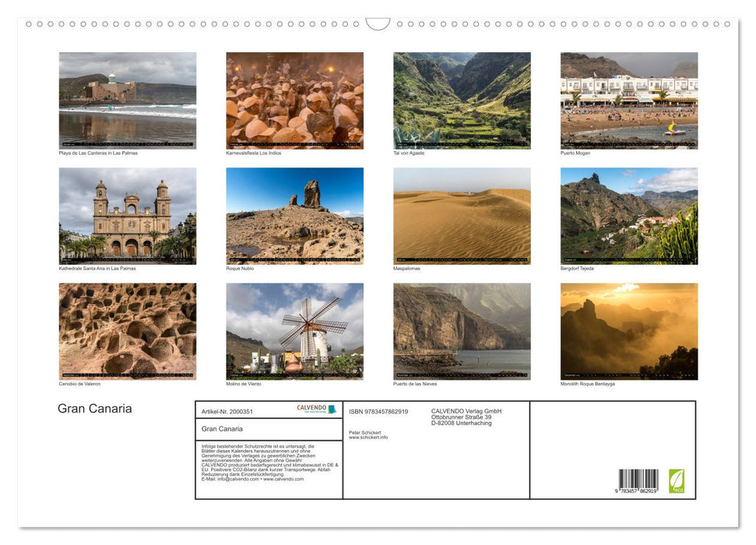
Task: Open the Kathedrale Santa Ana image
Action: pyautogui.click(x=127, y=215)
